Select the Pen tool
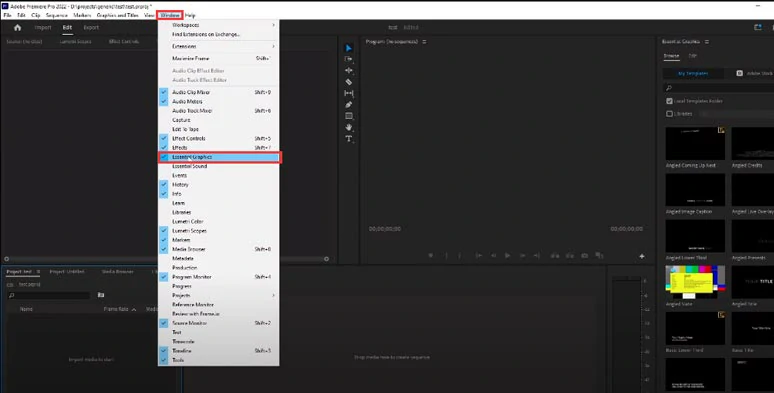The height and width of the screenshot is (393, 774). [348, 105]
